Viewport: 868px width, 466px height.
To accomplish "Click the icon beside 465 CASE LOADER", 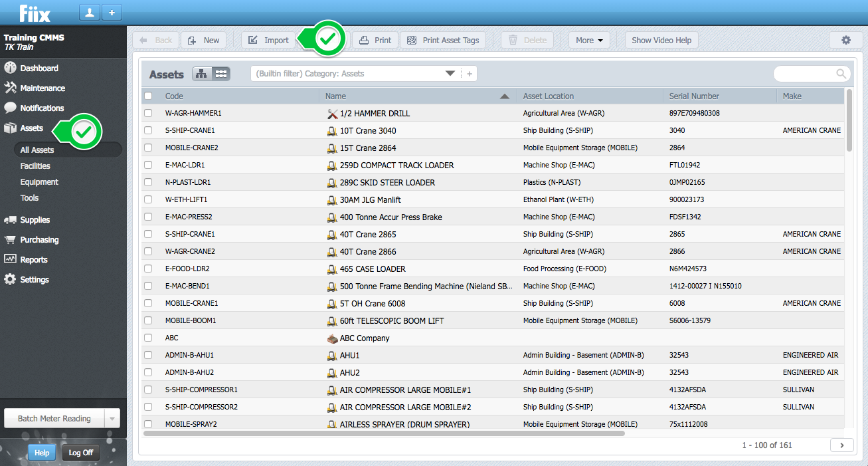I will pyautogui.click(x=332, y=269).
